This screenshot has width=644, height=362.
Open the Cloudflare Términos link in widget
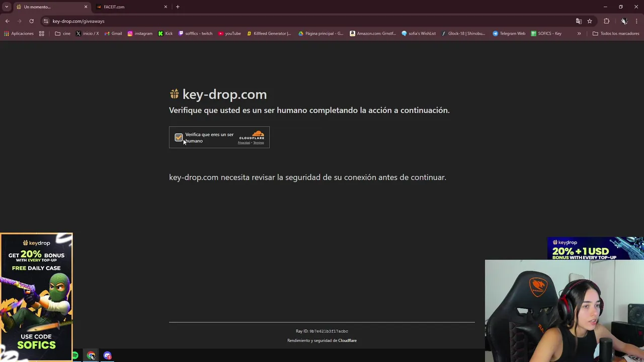click(259, 143)
